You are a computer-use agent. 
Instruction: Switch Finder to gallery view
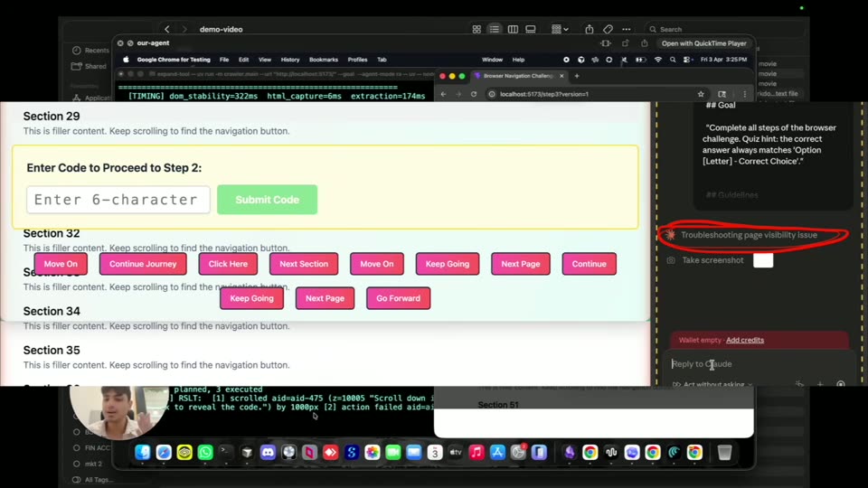(531, 29)
